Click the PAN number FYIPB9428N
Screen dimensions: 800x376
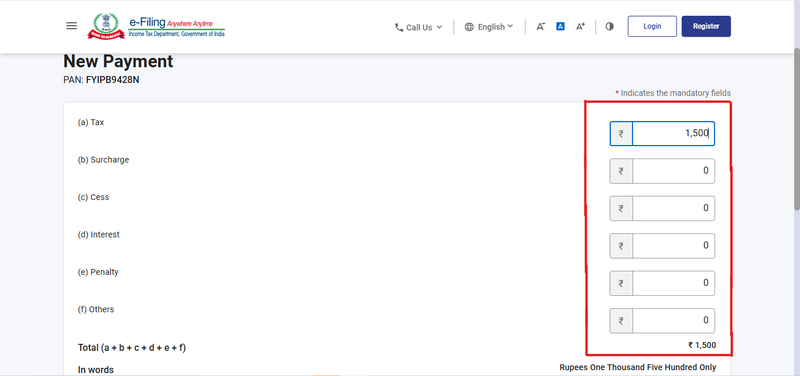coord(112,80)
